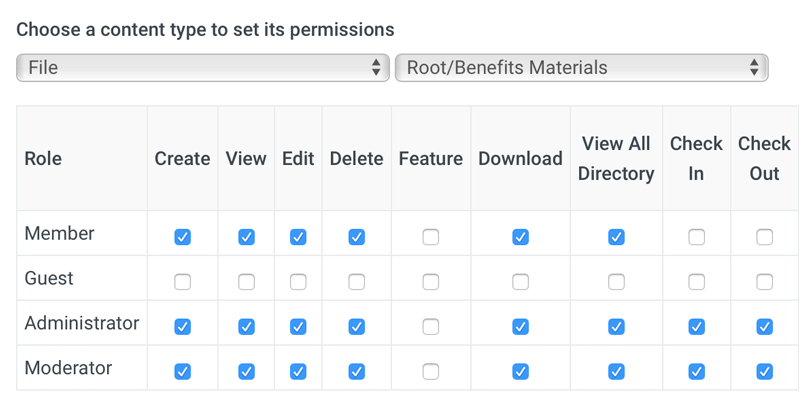The width and height of the screenshot is (804, 412).
Task: Enable Feature permission for Administrator
Action: click(430, 327)
